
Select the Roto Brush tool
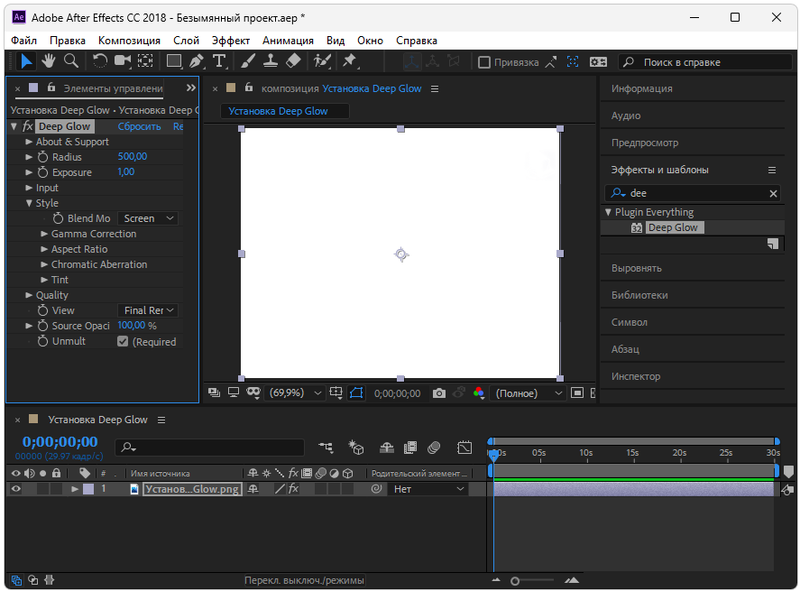click(x=322, y=61)
